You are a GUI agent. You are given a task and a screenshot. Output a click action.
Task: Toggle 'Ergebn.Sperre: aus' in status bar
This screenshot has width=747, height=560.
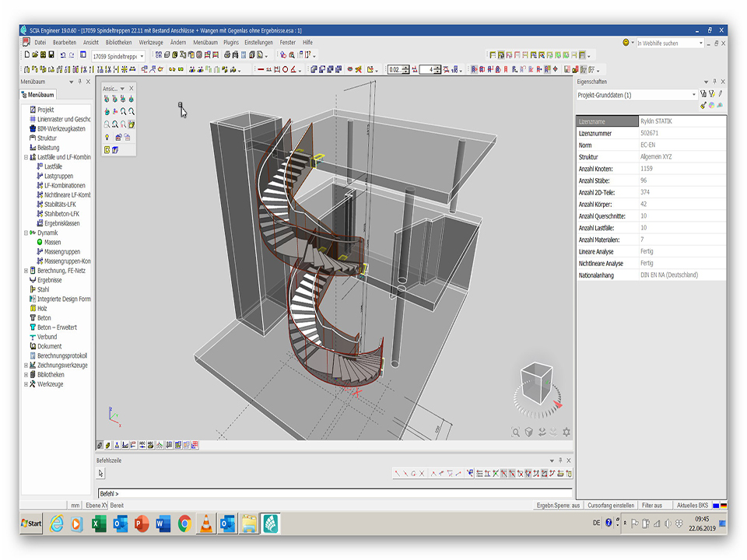(558, 505)
